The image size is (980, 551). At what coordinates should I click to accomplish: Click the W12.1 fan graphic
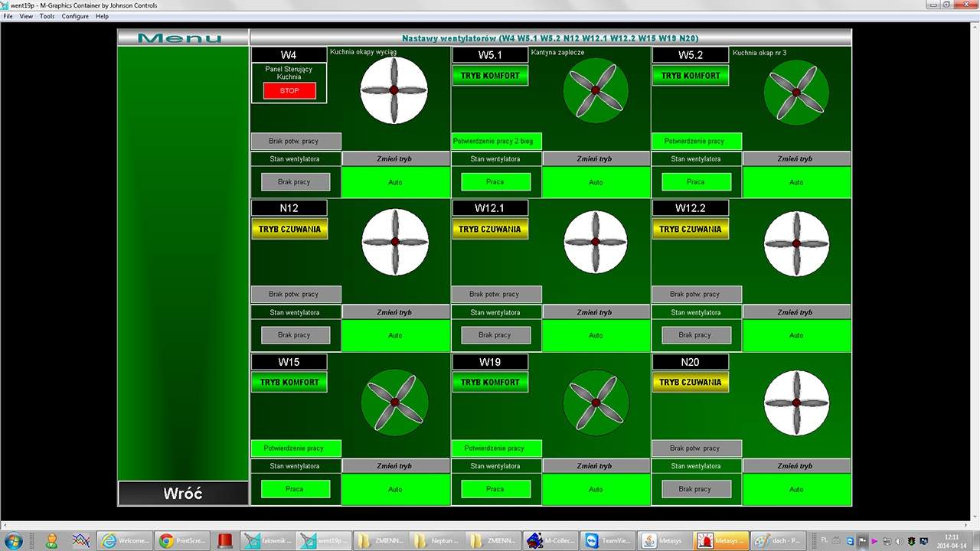tap(595, 243)
